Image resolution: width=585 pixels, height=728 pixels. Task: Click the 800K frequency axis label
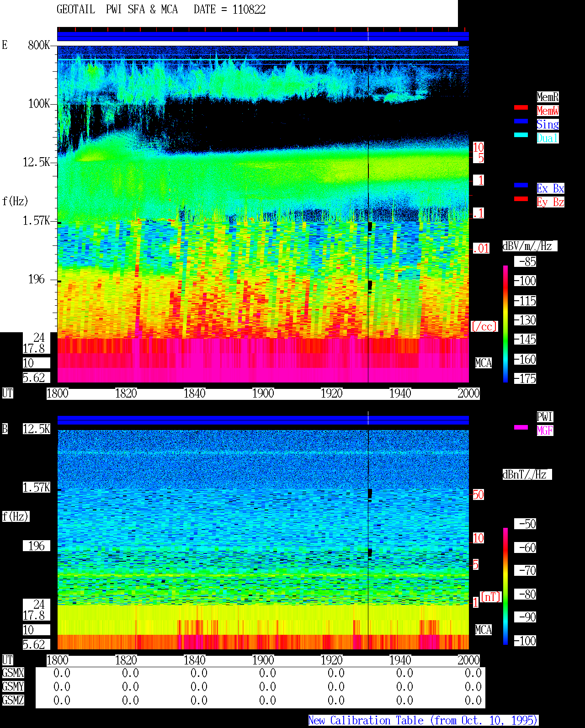tap(39, 45)
